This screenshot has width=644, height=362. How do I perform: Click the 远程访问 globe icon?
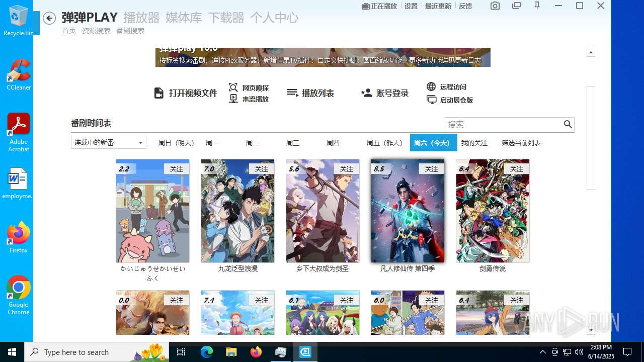point(431,86)
